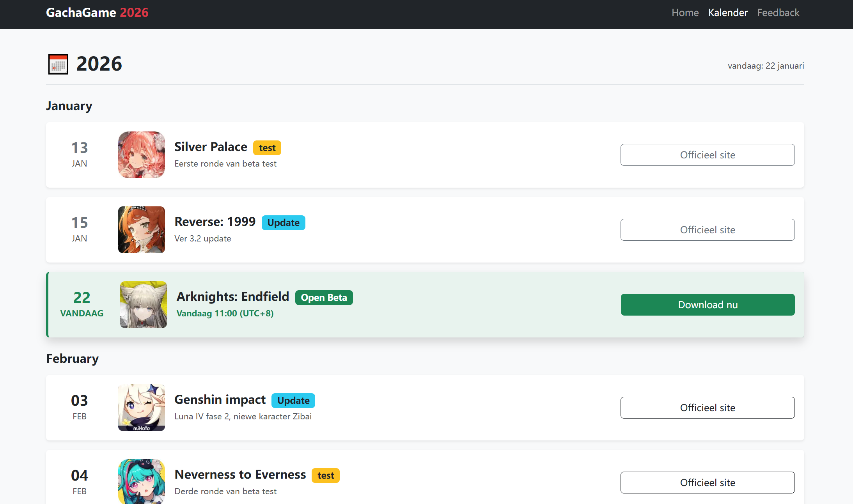Open the Feedback nav link

(778, 12)
